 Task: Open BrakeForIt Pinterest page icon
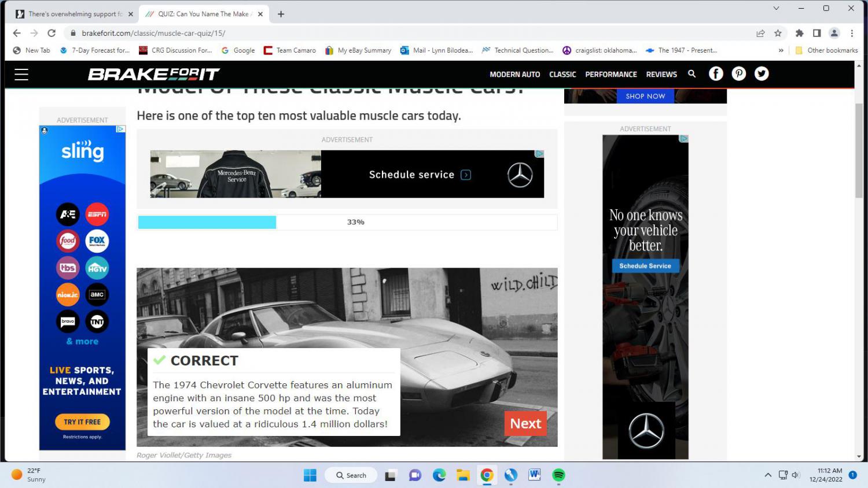tap(739, 74)
